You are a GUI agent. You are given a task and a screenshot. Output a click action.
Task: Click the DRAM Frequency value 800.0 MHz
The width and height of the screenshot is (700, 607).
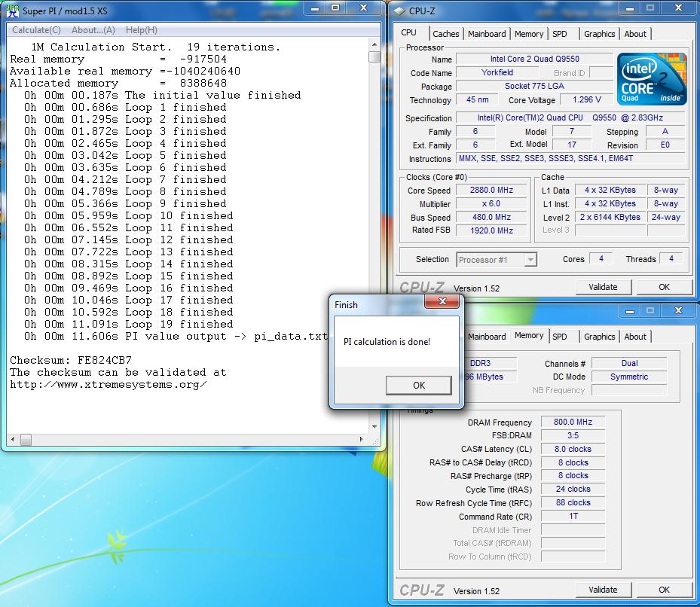tap(573, 422)
